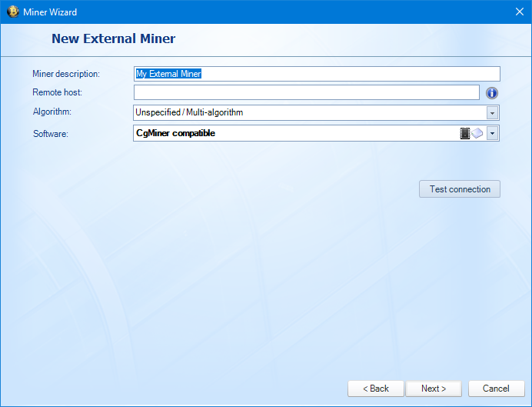Screen dimensions: 532x407
Task: Click the Bitcoin icon in title bar
Action: pyautogui.click(x=13, y=12)
